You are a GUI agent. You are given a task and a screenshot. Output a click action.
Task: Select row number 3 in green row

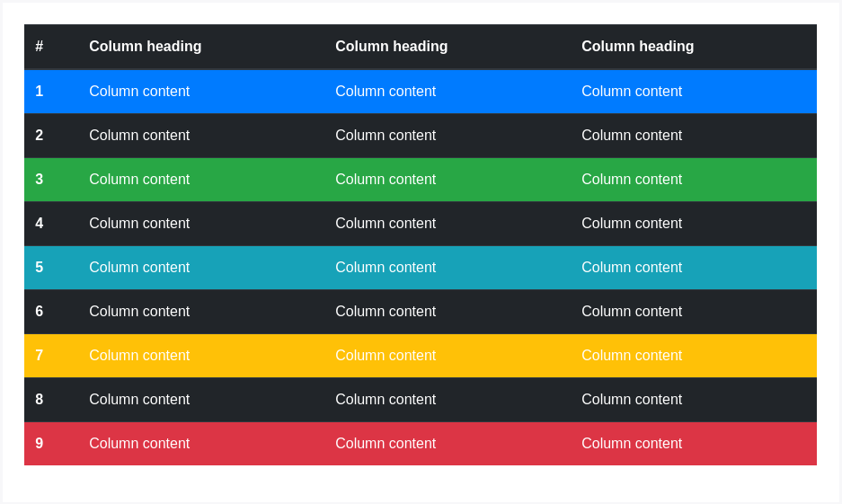(x=40, y=180)
